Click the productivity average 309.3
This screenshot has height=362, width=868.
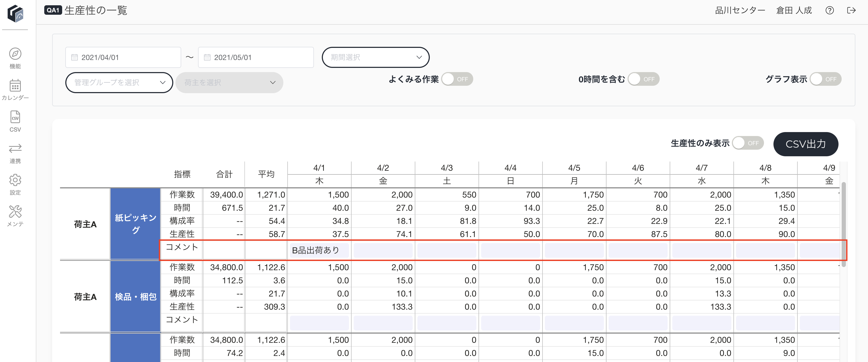pyautogui.click(x=274, y=307)
